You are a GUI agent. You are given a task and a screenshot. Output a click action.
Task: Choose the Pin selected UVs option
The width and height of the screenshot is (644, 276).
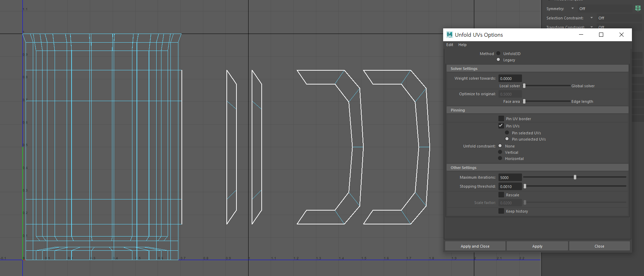[507, 133]
